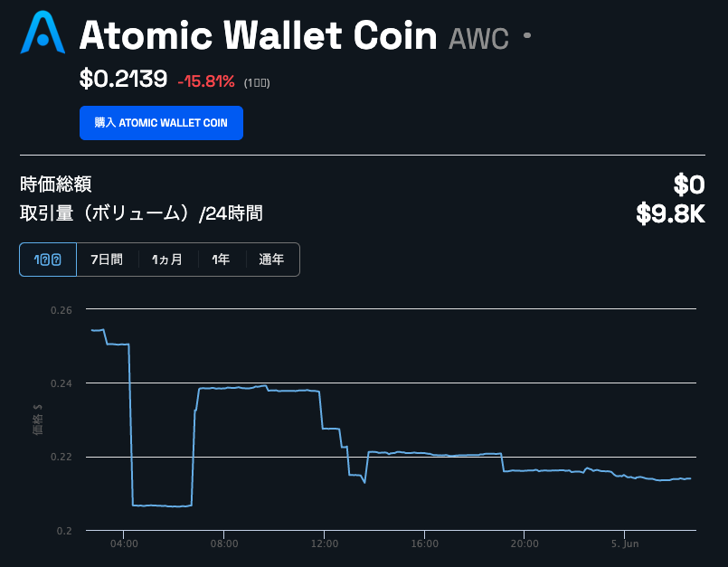Image resolution: width=728 pixels, height=567 pixels.
Task: Click the $0 market cap value
Action: point(688,184)
